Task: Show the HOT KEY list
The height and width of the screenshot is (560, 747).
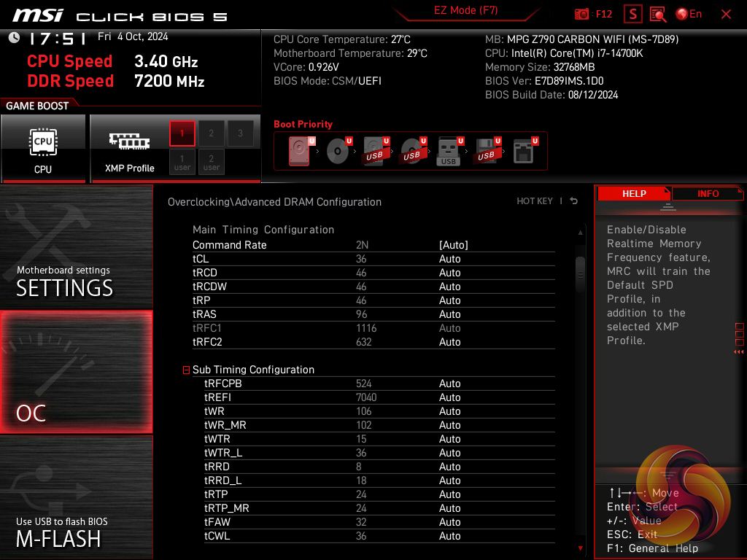Action: pos(535,201)
